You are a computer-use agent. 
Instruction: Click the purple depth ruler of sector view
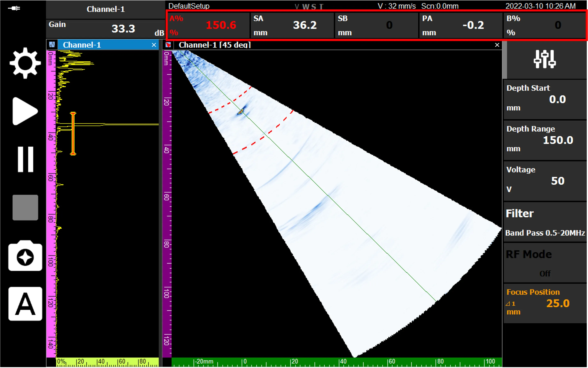pos(167,204)
